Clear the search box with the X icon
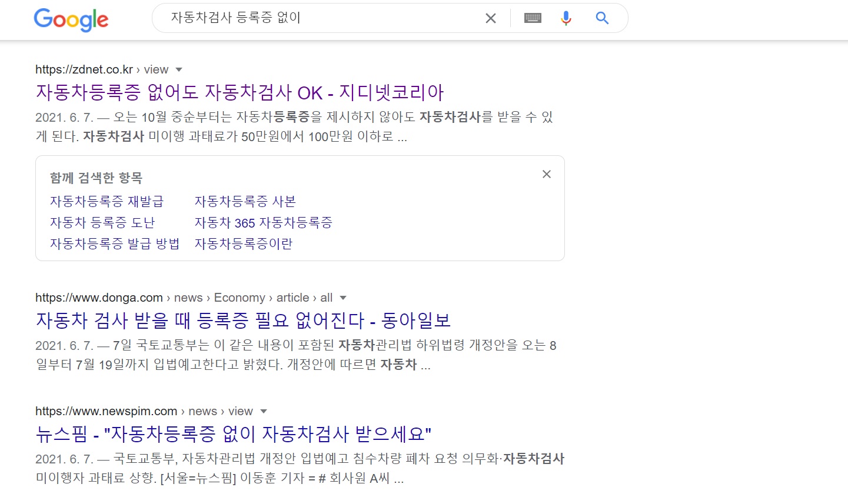 (x=490, y=18)
